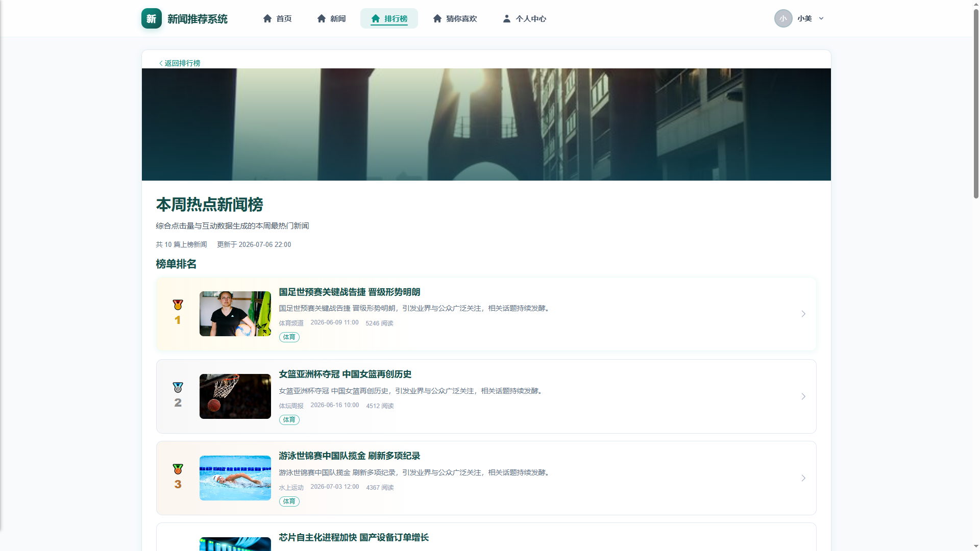The width and height of the screenshot is (980, 551).
Task: Click the 返回排行榜 back link
Action: (x=179, y=63)
